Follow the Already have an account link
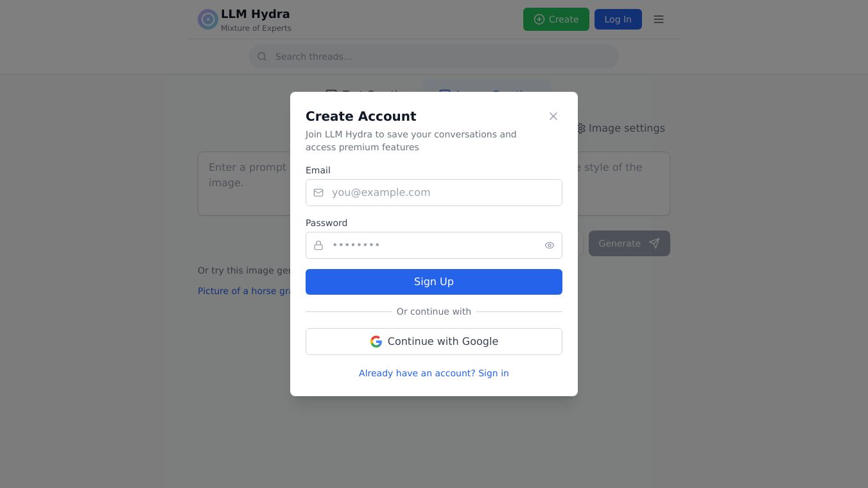The height and width of the screenshot is (488, 868). point(434,373)
